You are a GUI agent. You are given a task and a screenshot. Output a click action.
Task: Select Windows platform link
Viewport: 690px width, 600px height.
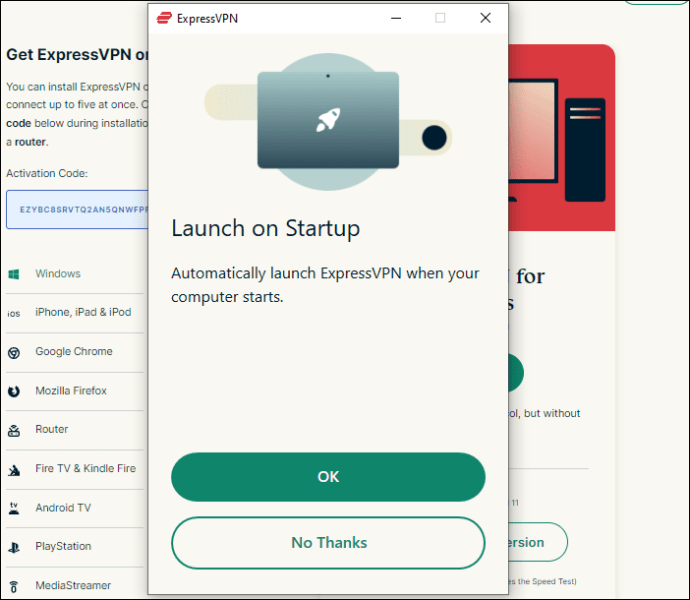pos(58,274)
